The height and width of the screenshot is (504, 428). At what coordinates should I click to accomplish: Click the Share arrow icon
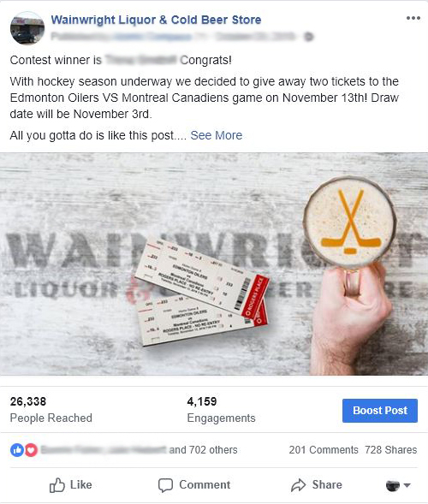(299, 485)
